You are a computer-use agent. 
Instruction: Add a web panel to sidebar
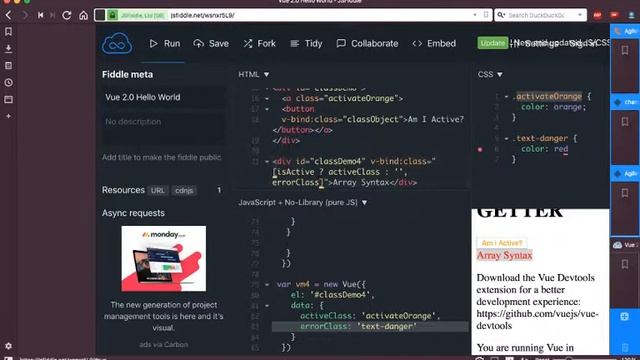[8, 116]
